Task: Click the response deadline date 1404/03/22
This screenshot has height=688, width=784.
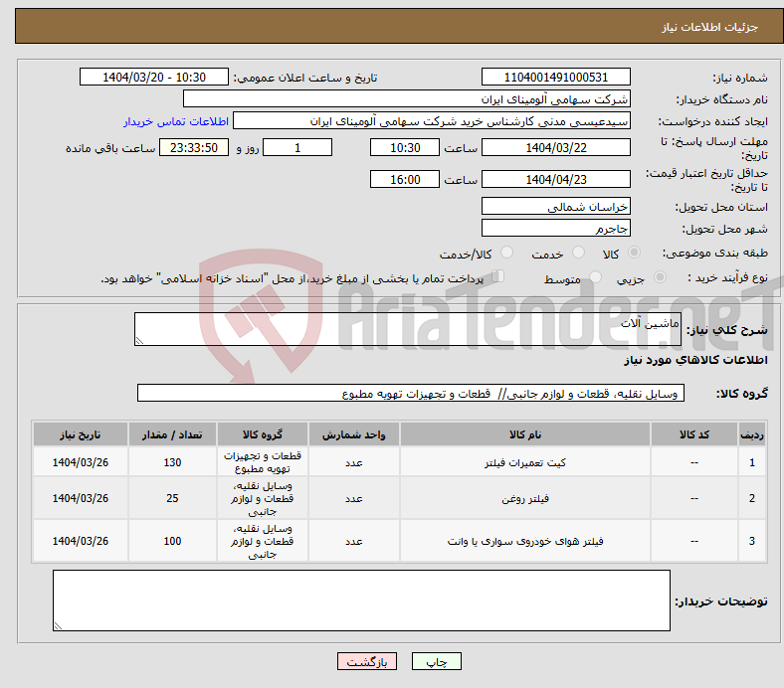Action: coord(555,147)
